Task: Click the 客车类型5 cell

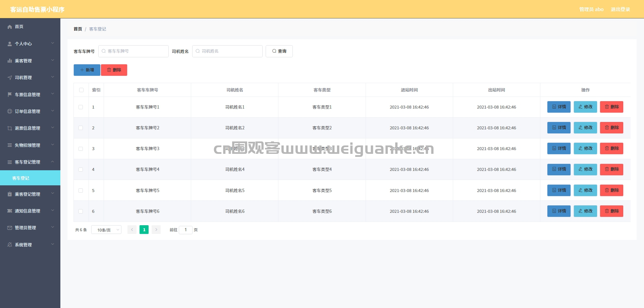Action: pos(322,190)
